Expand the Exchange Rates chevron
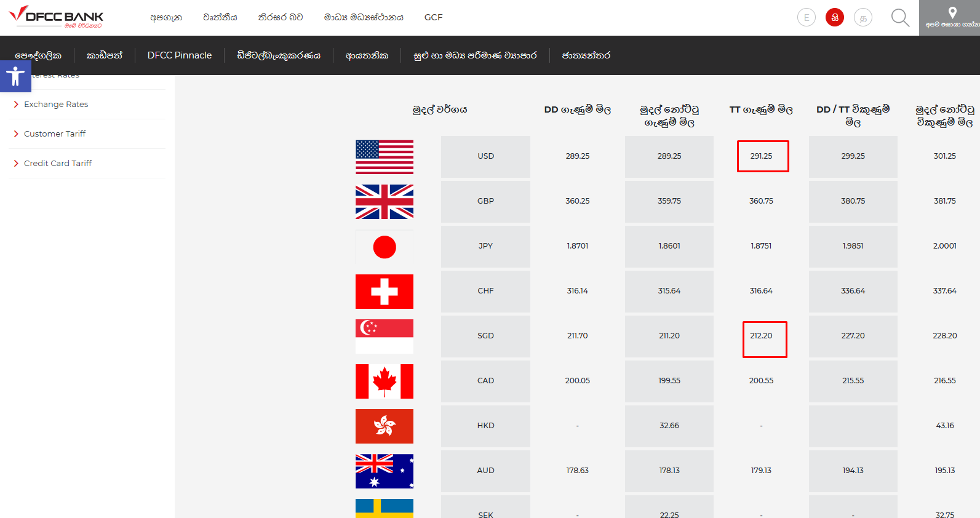Image resolution: width=980 pixels, height=518 pixels. 16,104
